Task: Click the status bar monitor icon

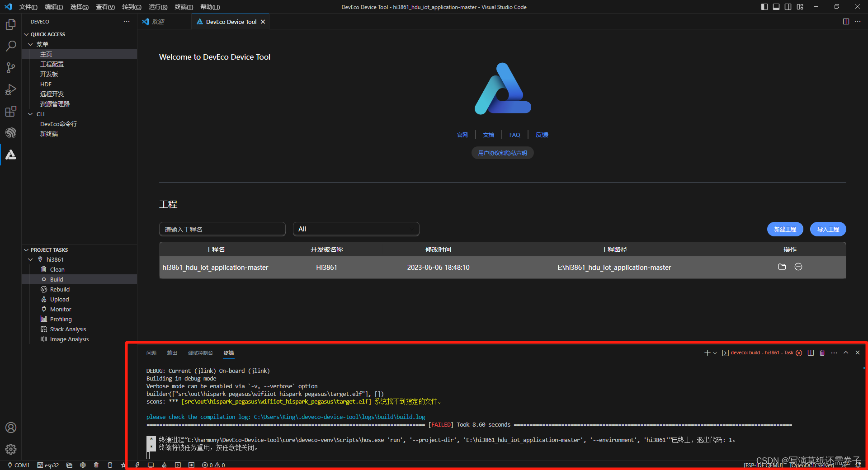Action: 151,465
